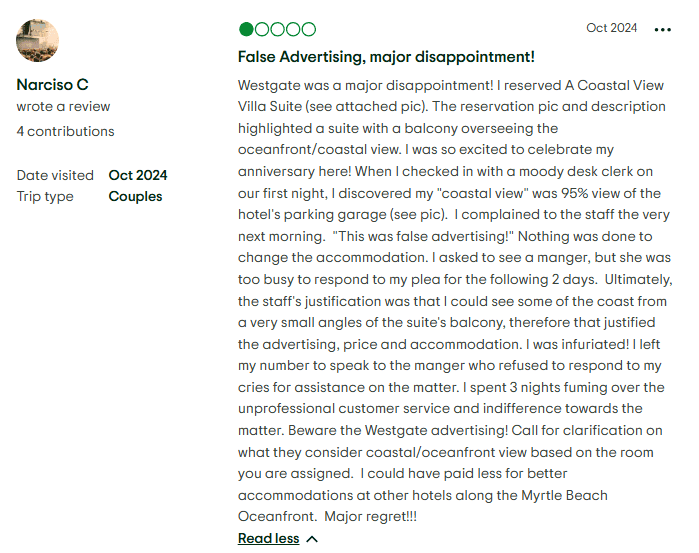The image size is (699, 553).
Task: Select the bold Oct 2024 visit date value
Action: (x=138, y=175)
